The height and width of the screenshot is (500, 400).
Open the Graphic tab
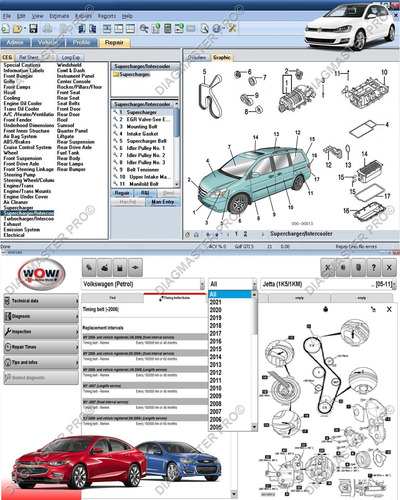pyautogui.click(x=222, y=57)
